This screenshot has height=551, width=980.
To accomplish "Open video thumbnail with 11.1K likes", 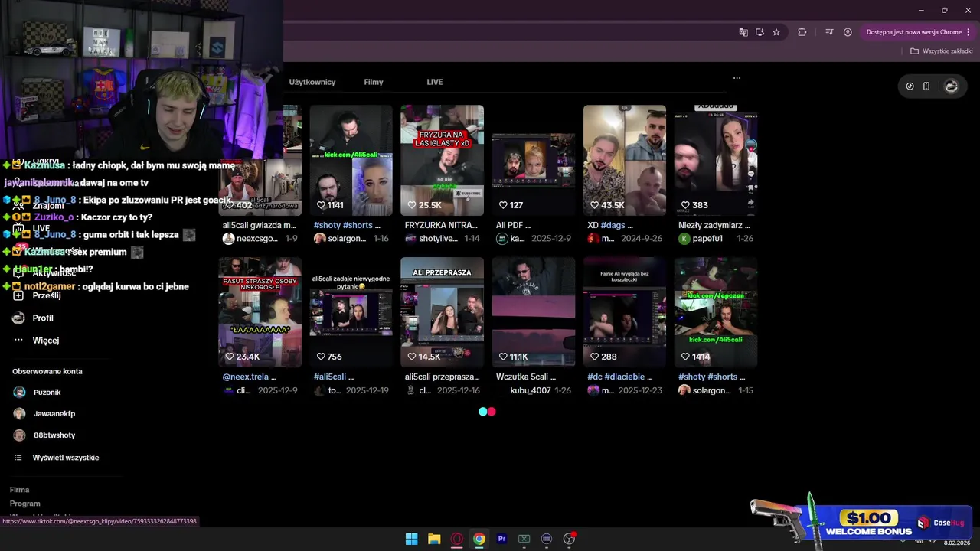I will 533,312.
